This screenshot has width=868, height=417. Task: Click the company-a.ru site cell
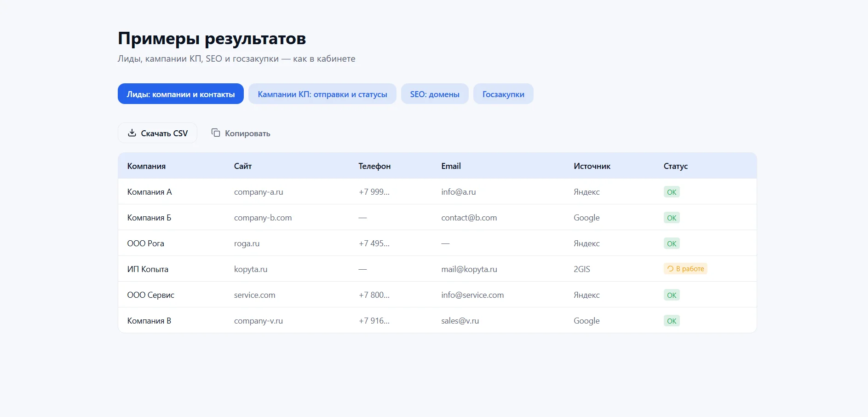tap(258, 192)
